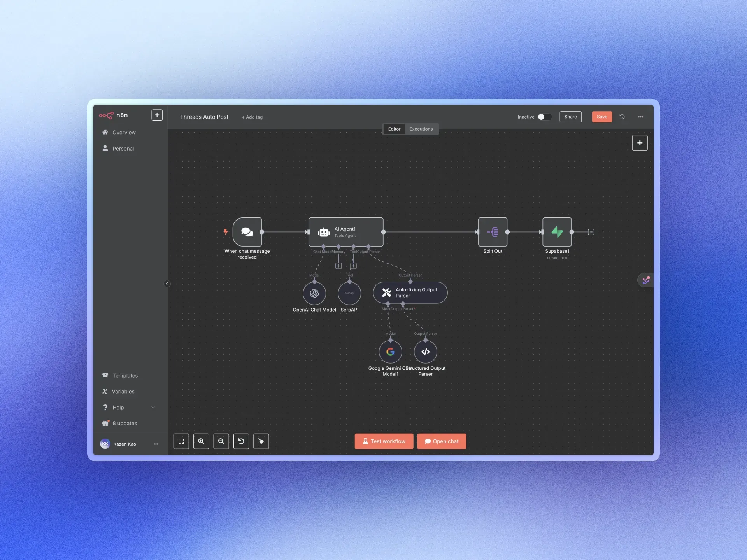Collapse the left sidebar
Viewport: 747px width, 560px height.
(x=167, y=284)
